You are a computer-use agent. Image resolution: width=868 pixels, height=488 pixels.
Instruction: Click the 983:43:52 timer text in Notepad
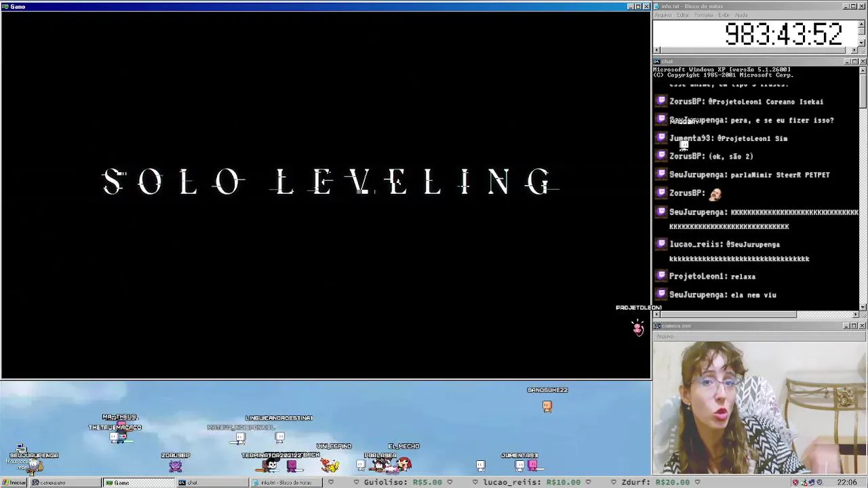783,33
